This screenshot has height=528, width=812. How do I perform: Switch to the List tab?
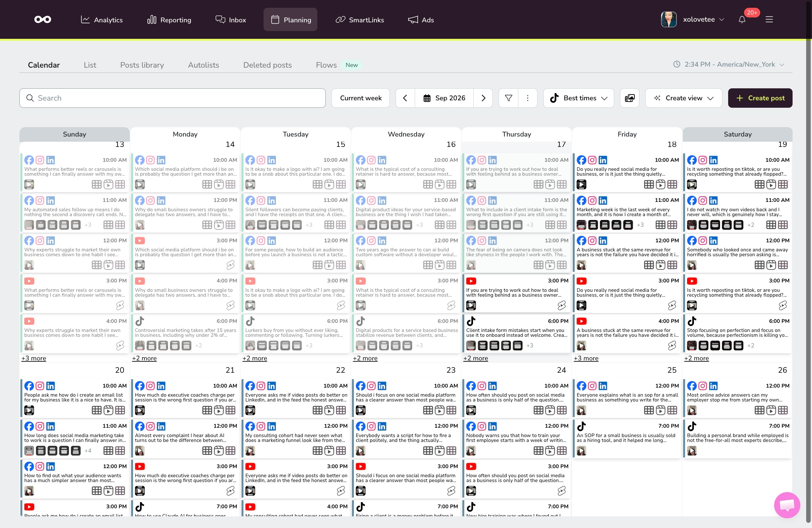tap(90, 65)
